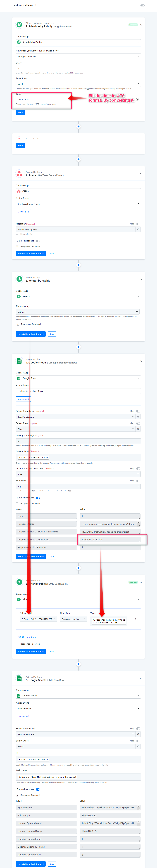Screen dimensions: 157x868
Task: Click the add-step plus below the Schedule step
Action: 78,127
